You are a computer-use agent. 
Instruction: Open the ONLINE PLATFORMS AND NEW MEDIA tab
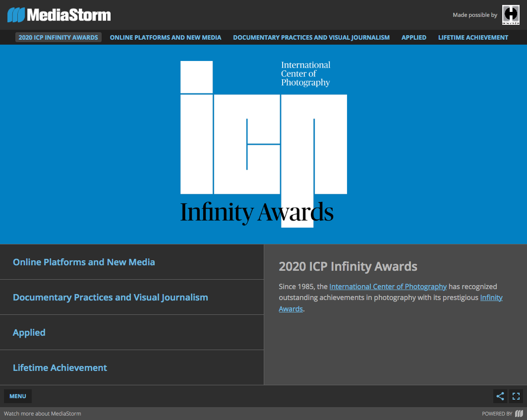tap(166, 37)
